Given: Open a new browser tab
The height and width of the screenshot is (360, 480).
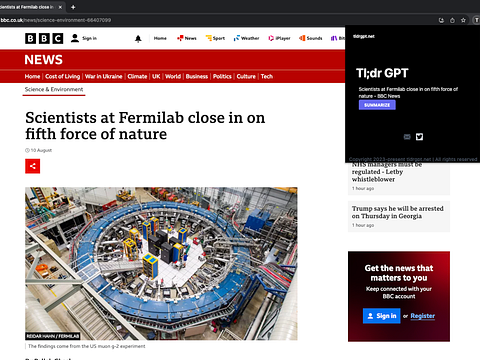Looking at the screenshot, I should coord(73,7).
